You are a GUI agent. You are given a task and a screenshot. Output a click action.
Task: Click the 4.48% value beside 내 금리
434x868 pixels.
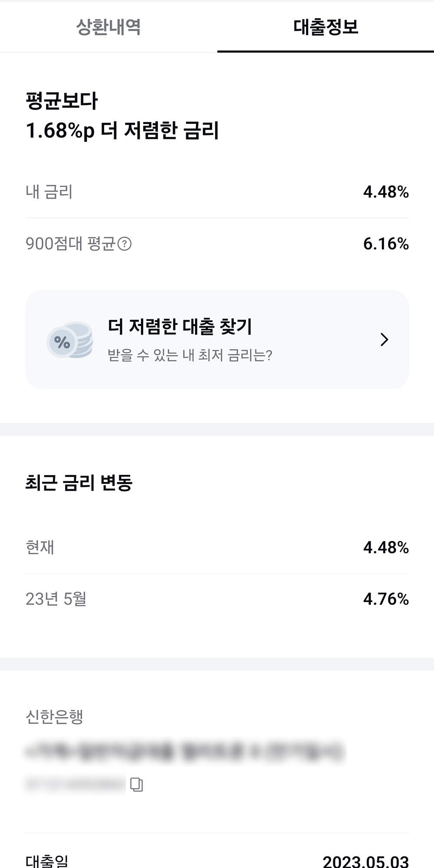pos(386,192)
